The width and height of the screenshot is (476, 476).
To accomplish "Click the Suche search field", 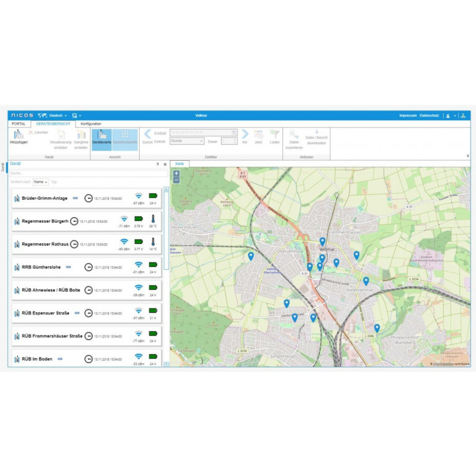I will click(x=89, y=173).
